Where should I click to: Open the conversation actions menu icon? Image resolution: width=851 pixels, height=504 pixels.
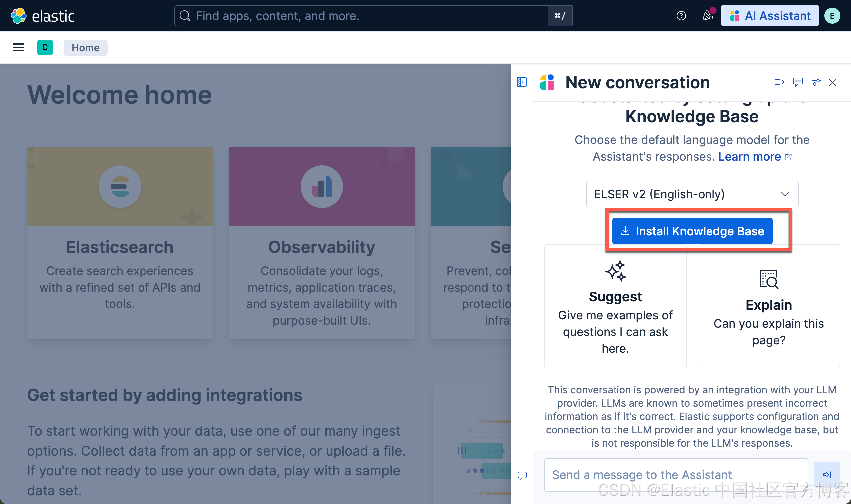[779, 82]
